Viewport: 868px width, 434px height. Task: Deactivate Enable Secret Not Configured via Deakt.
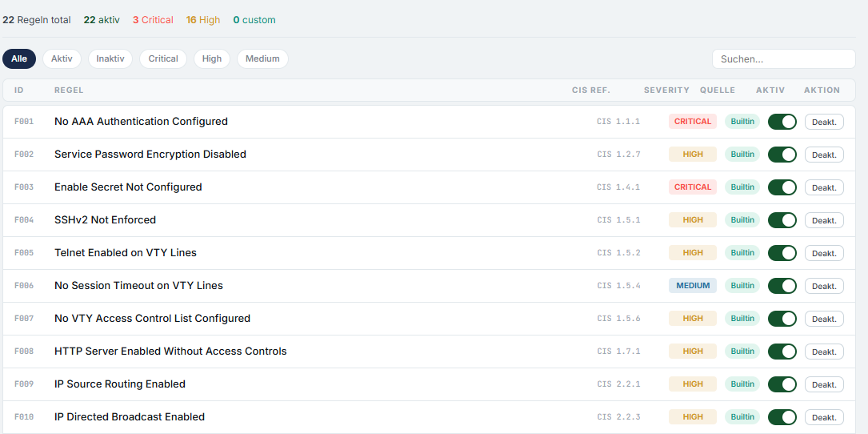[x=824, y=187]
